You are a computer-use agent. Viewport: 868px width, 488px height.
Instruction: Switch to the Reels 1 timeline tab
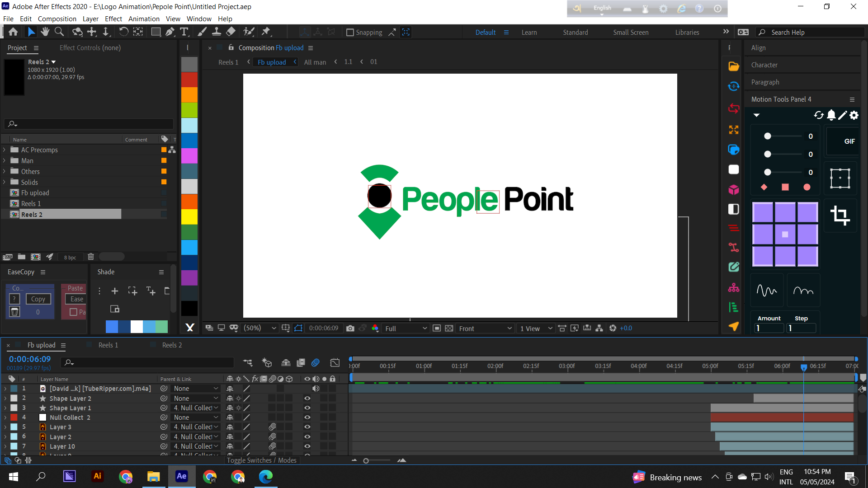point(108,345)
